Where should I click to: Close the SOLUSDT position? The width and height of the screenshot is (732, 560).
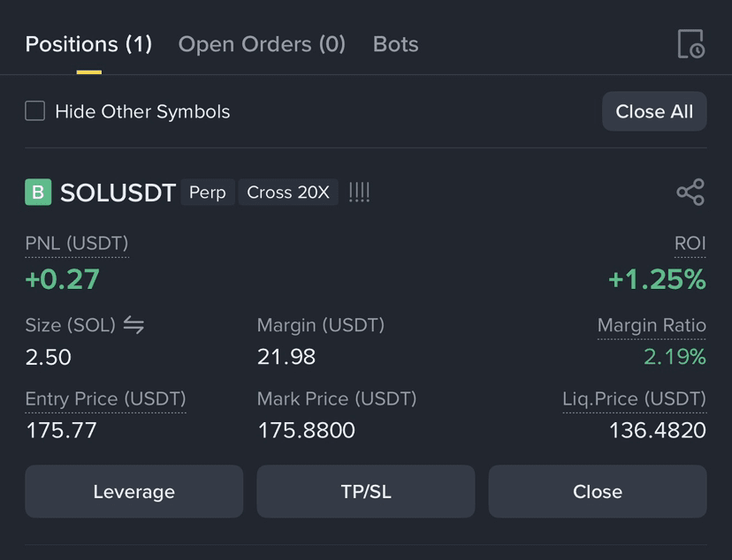click(598, 491)
